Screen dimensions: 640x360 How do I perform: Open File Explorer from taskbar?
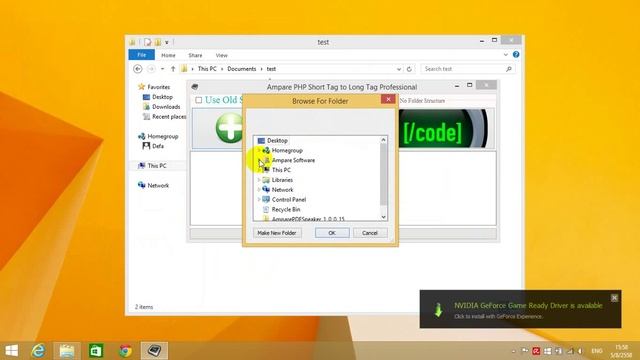point(67,351)
